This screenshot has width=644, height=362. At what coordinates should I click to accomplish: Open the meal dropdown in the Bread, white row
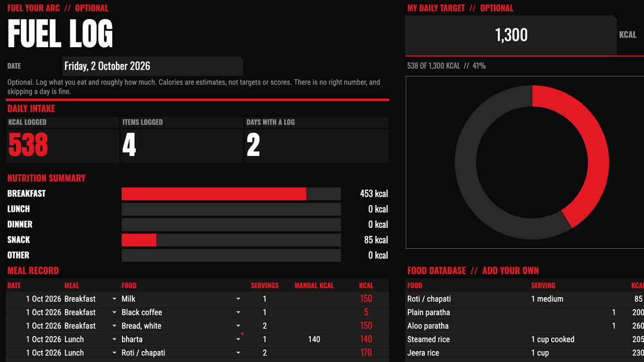(x=114, y=326)
